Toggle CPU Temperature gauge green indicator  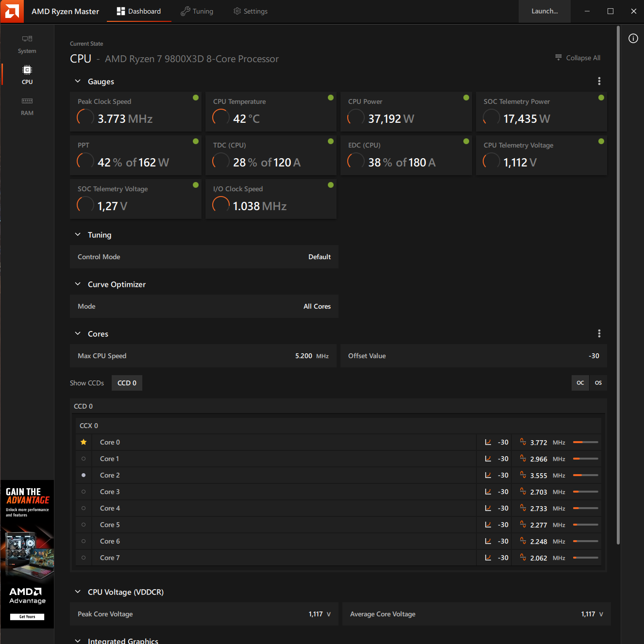[x=331, y=98]
